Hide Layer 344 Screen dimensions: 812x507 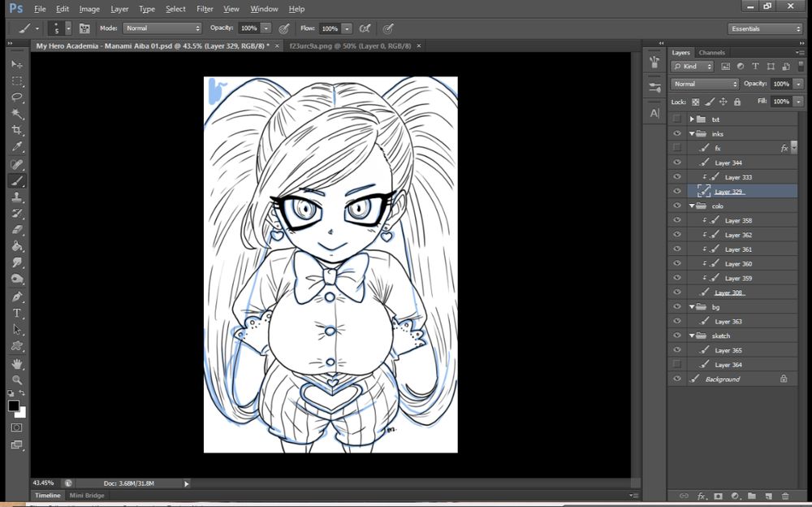point(677,162)
